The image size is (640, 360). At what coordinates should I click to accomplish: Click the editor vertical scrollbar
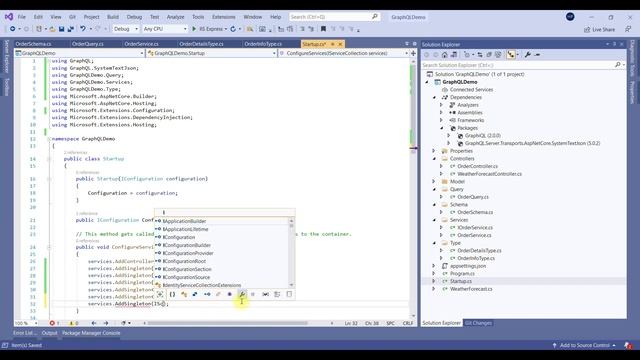(412, 188)
